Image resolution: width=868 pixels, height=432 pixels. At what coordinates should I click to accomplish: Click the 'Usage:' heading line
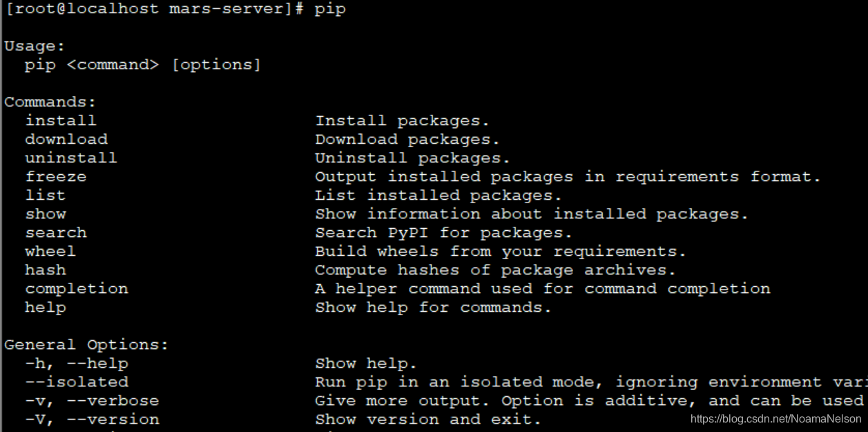click(35, 46)
